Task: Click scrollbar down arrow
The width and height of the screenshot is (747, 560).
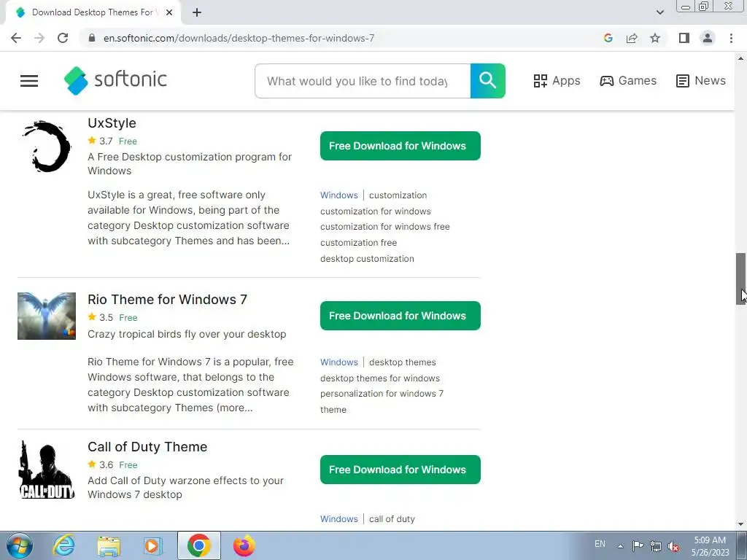Action: (741, 524)
